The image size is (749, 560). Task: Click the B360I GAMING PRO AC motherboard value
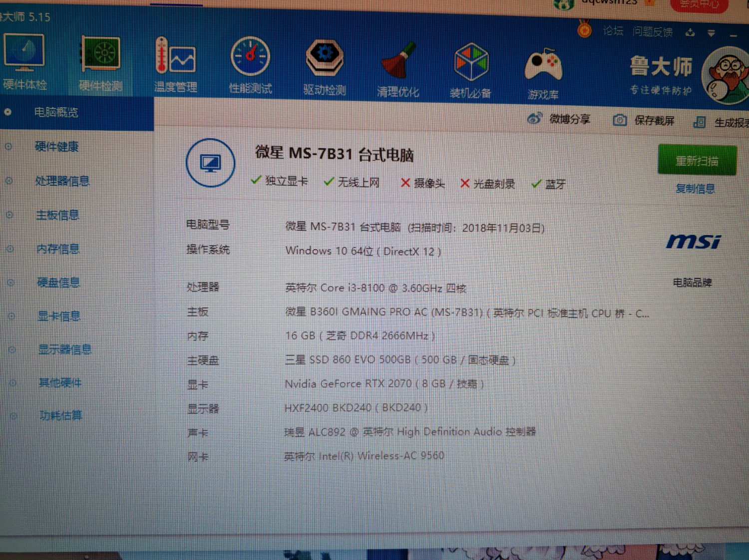click(x=467, y=313)
